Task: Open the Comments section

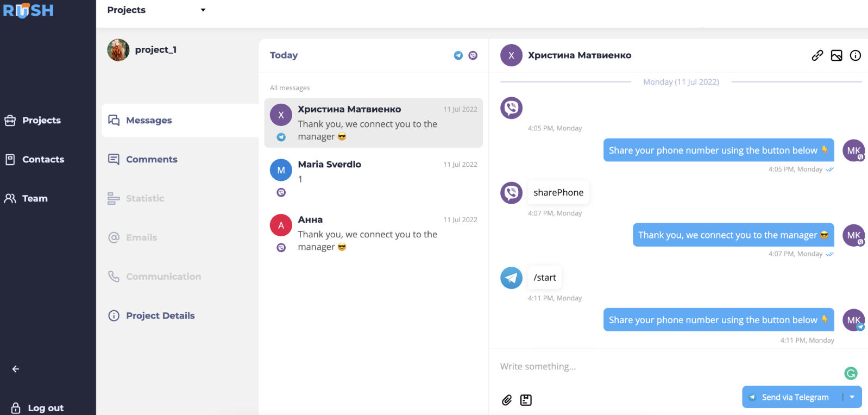Action: tap(152, 160)
